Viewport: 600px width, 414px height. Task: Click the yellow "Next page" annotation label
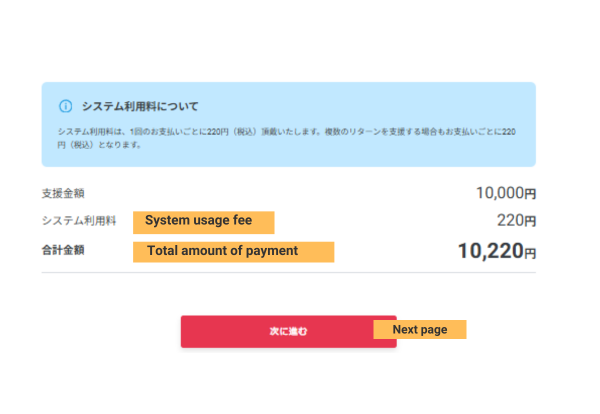click(419, 330)
